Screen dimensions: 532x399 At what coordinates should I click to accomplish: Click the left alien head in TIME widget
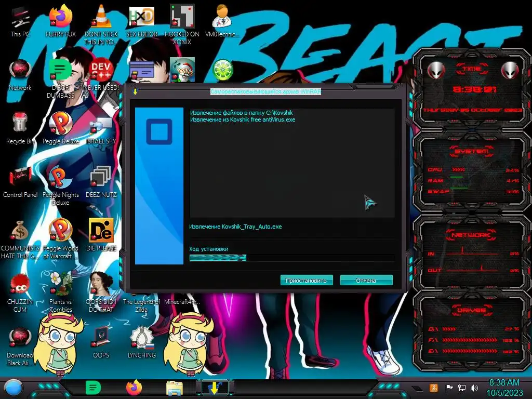click(436, 71)
